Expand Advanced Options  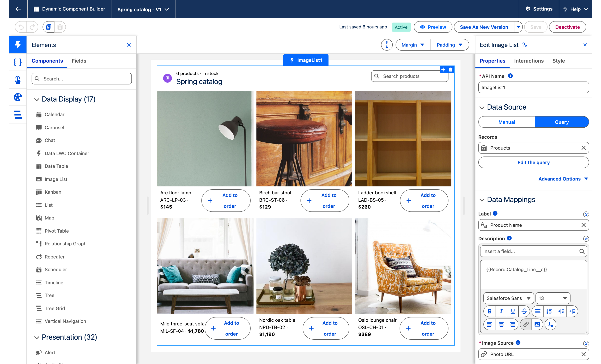563,179
